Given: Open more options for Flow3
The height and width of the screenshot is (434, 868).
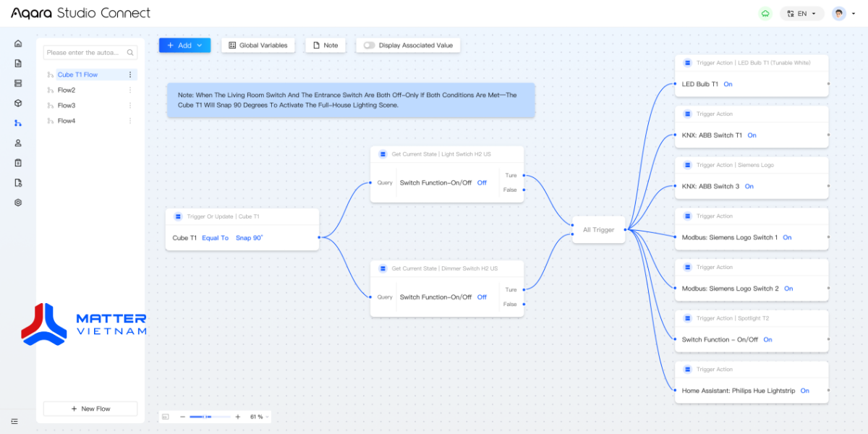Looking at the screenshot, I should pos(130,106).
